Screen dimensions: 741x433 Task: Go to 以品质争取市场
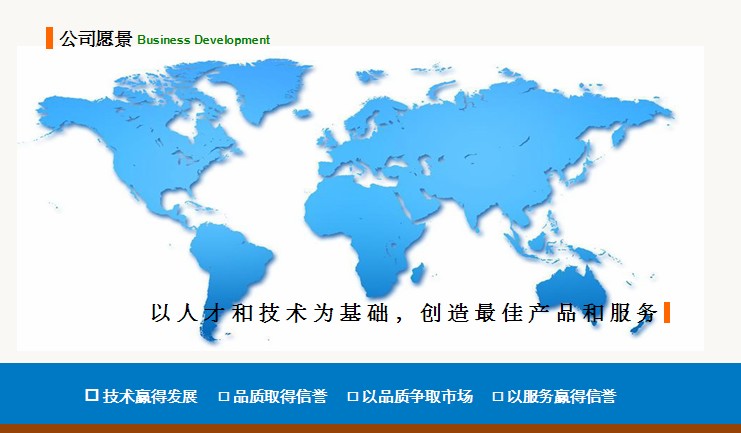pos(417,396)
